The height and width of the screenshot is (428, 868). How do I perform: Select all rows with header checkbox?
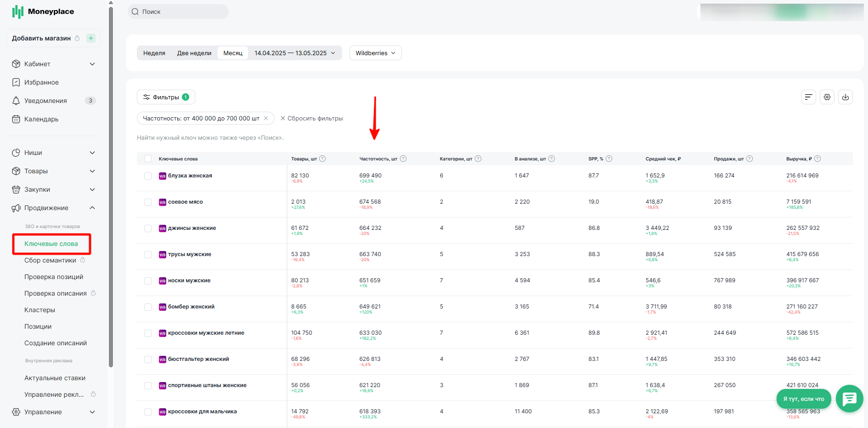click(148, 159)
